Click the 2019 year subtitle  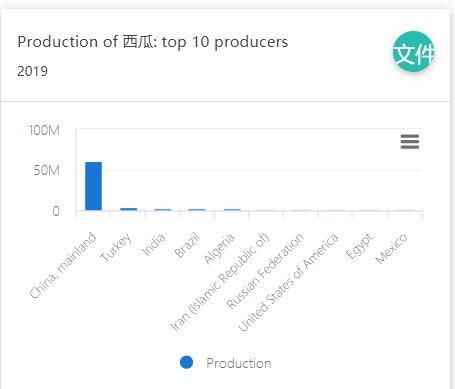pos(33,71)
